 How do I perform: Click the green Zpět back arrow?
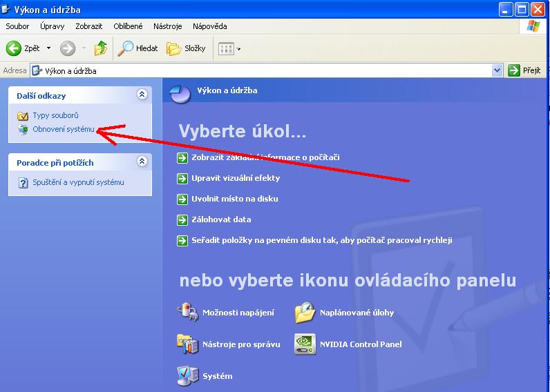pos(14,48)
